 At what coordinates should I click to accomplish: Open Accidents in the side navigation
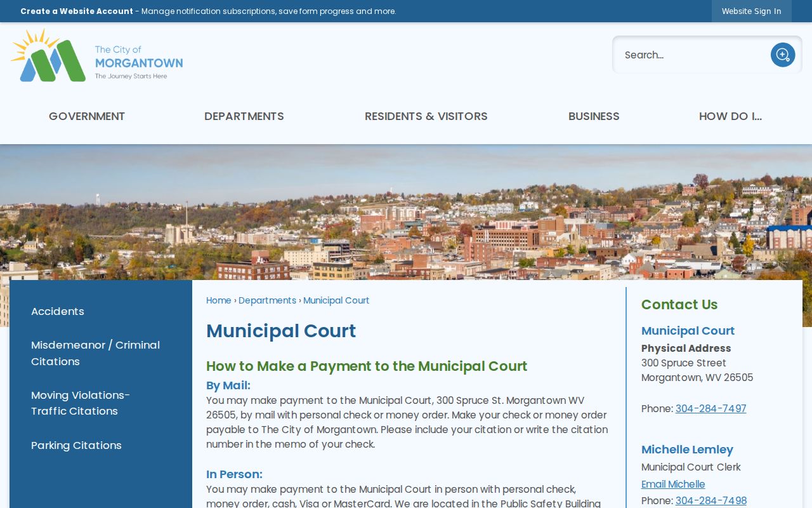(58, 311)
